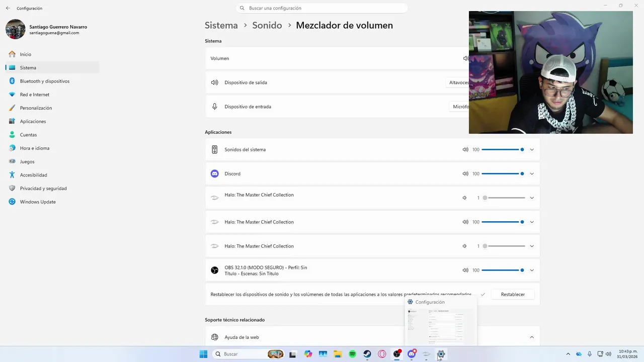Open Bluetooth y dispositivos settings
The width and height of the screenshot is (644, 362).
click(x=52, y=81)
